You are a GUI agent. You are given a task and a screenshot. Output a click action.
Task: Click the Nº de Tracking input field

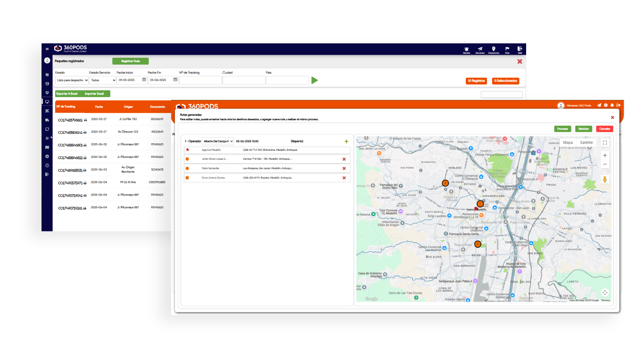(200, 81)
